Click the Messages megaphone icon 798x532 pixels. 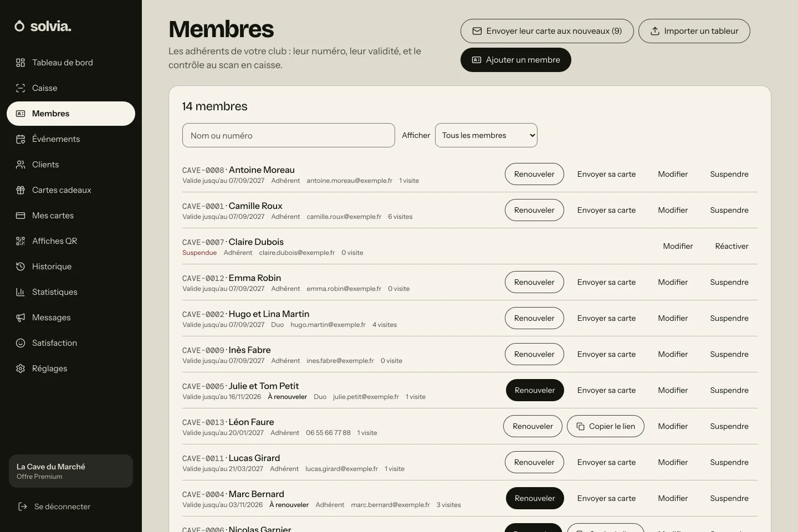pyautogui.click(x=21, y=318)
